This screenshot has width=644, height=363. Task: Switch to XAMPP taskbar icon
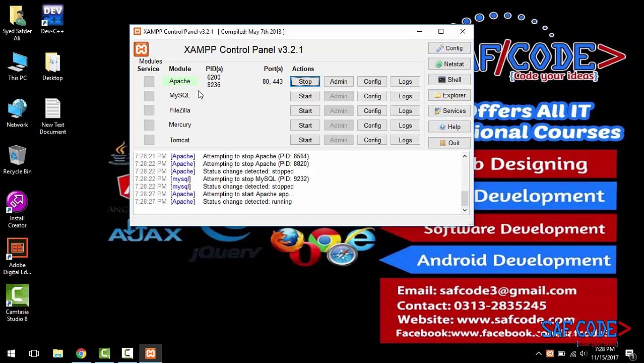(151, 353)
